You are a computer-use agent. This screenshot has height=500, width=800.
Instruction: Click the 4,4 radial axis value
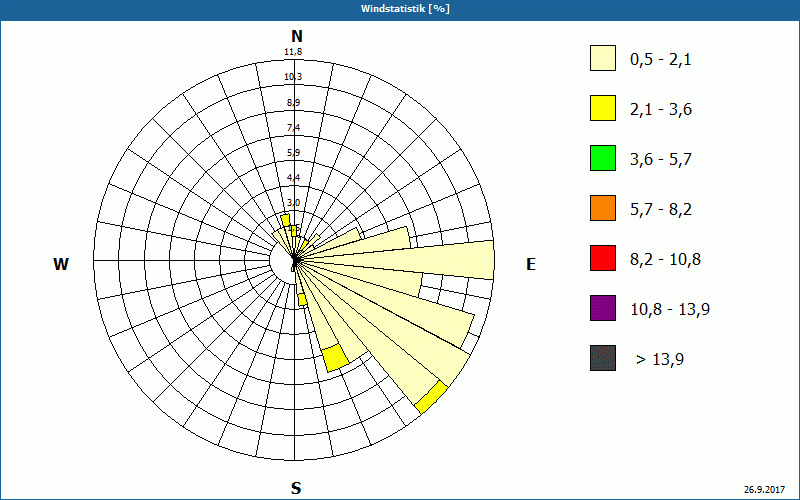(x=293, y=178)
